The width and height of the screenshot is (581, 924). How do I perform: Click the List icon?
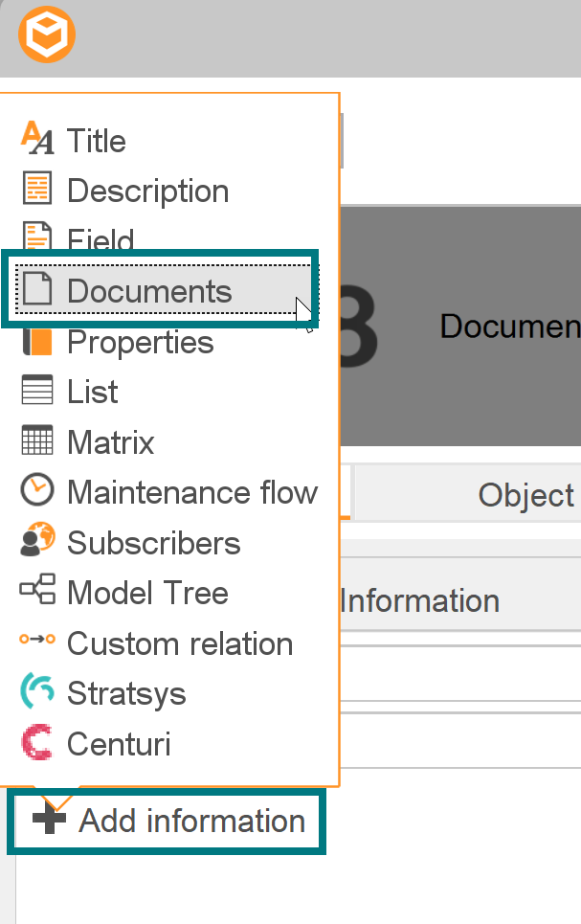point(37,391)
